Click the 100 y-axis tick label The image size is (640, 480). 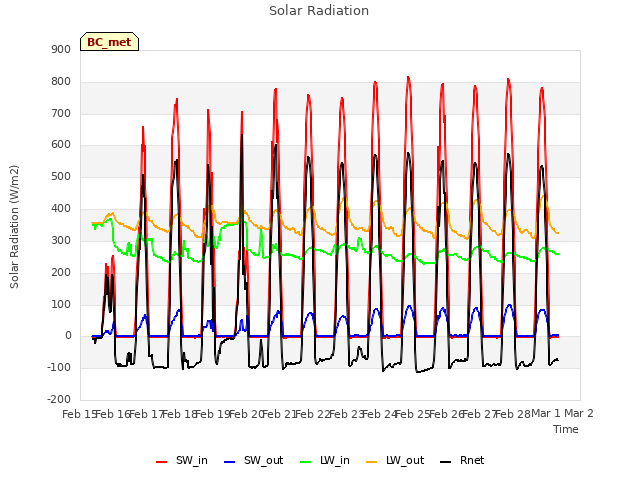click(61, 304)
